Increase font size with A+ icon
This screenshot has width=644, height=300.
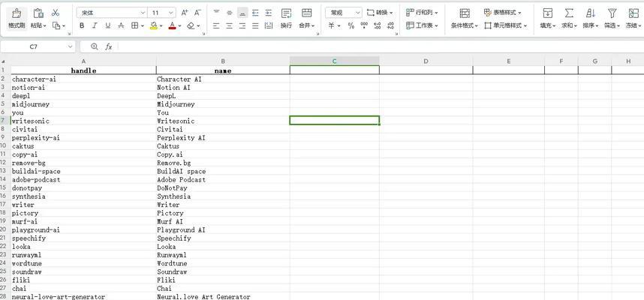pyautogui.click(x=185, y=13)
